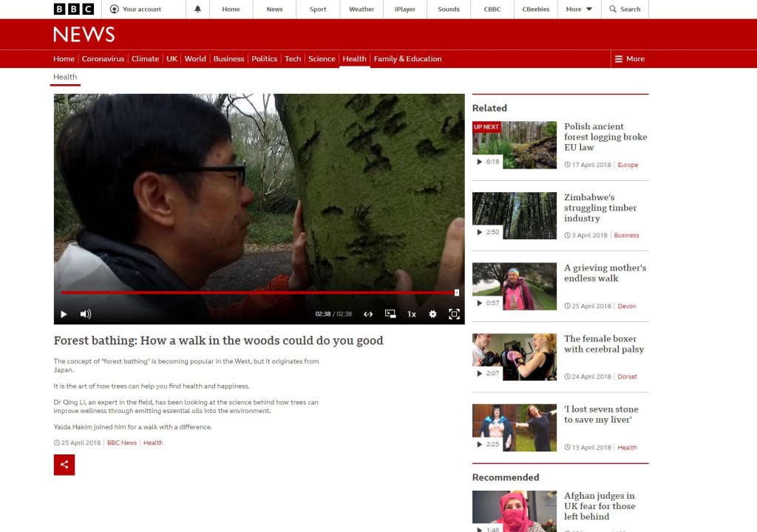Open iPlayer from the top menu

click(406, 10)
